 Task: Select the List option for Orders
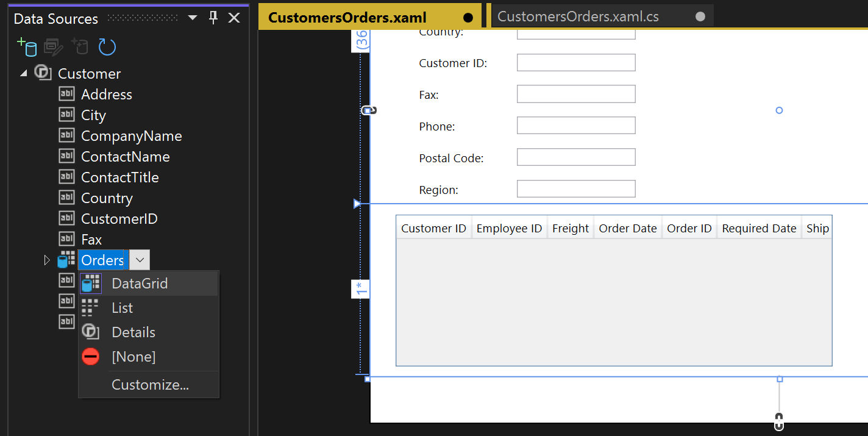122,307
